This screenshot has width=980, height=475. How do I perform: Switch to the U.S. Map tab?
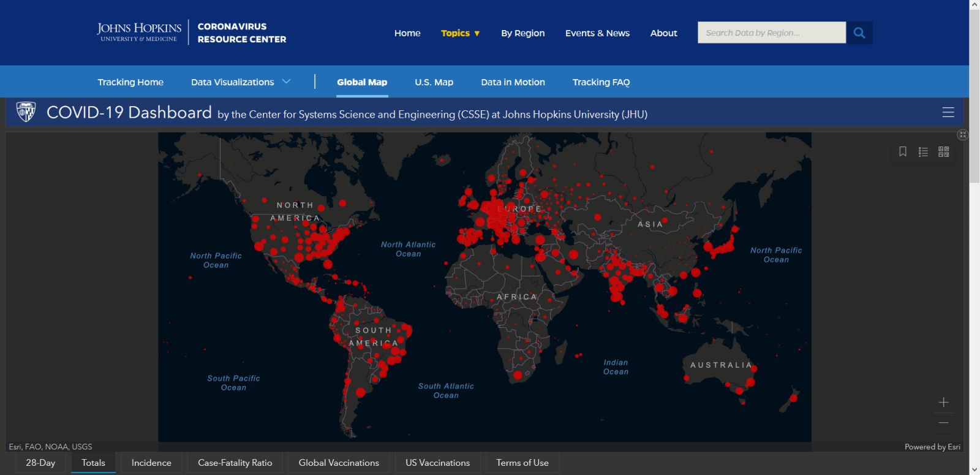pos(434,82)
